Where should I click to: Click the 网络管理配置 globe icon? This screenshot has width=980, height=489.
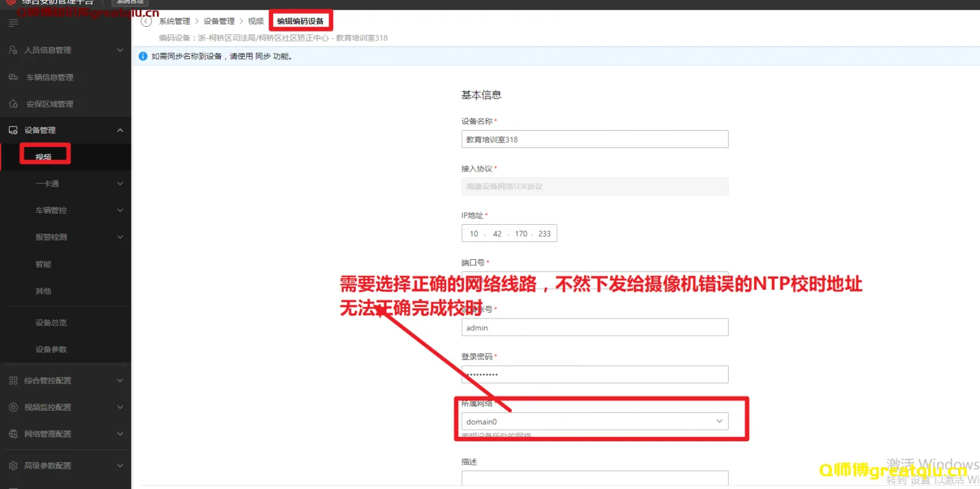click(x=13, y=434)
